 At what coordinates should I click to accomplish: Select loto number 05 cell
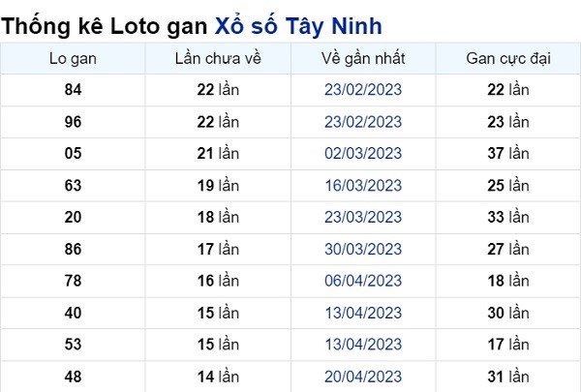tap(73, 153)
